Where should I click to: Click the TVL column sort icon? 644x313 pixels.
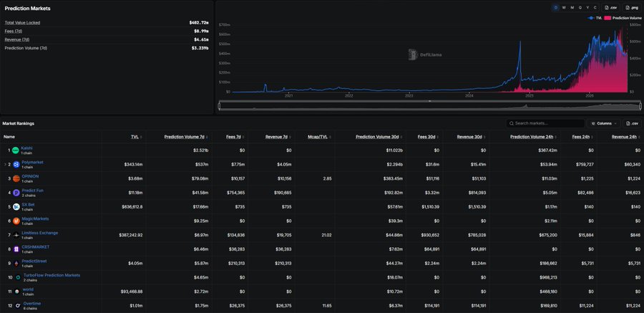141,137
